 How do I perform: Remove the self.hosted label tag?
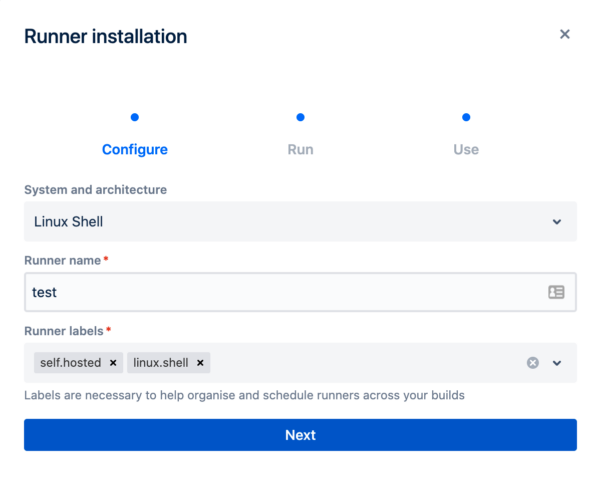pyautogui.click(x=113, y=363)
